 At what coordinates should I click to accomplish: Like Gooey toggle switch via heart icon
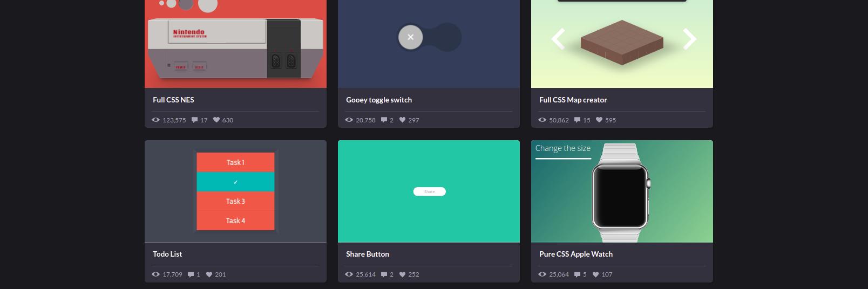pyautogui.click(x=402, y=120)
